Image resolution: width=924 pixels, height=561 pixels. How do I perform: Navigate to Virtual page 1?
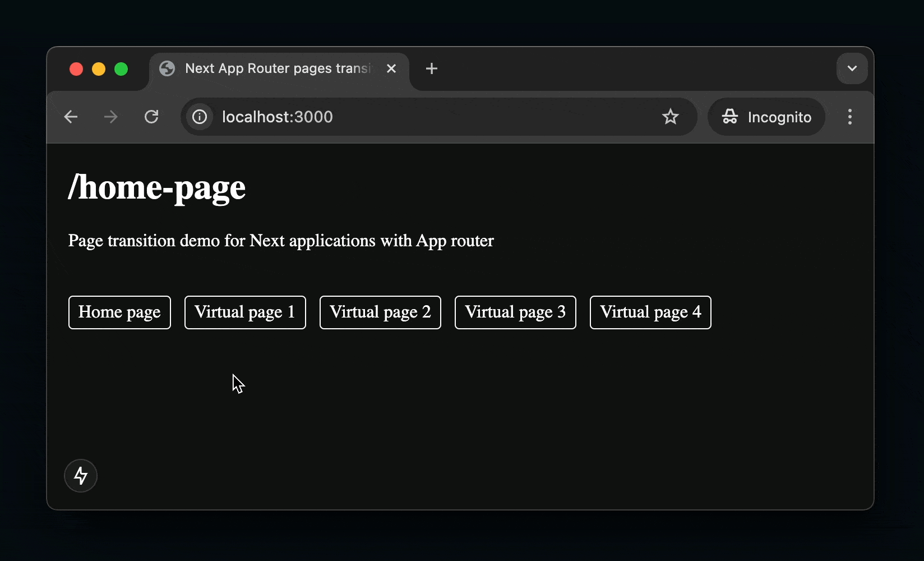pos(245,312)
